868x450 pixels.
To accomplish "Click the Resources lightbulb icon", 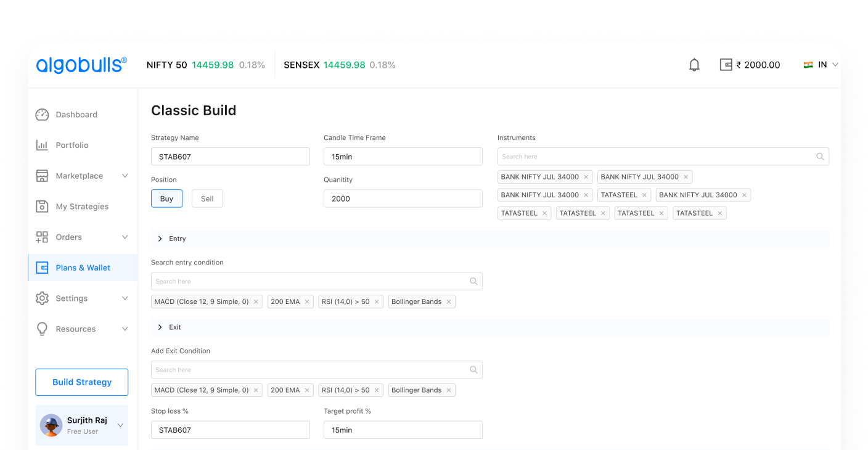I will click(x=42, y=329).
